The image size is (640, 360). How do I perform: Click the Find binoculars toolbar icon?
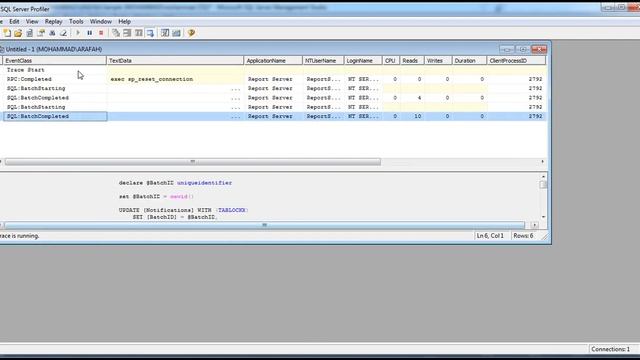pyautogui.click(x=52, y=33)
